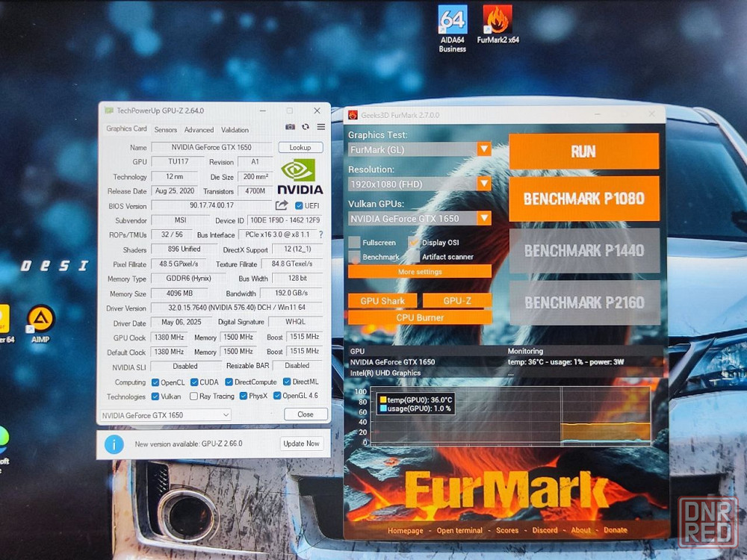Click the BIOS export share icon

click(x=282, y=205)
